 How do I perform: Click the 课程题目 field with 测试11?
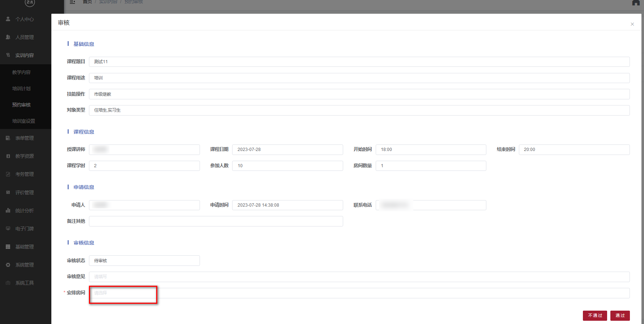point(359,62)
